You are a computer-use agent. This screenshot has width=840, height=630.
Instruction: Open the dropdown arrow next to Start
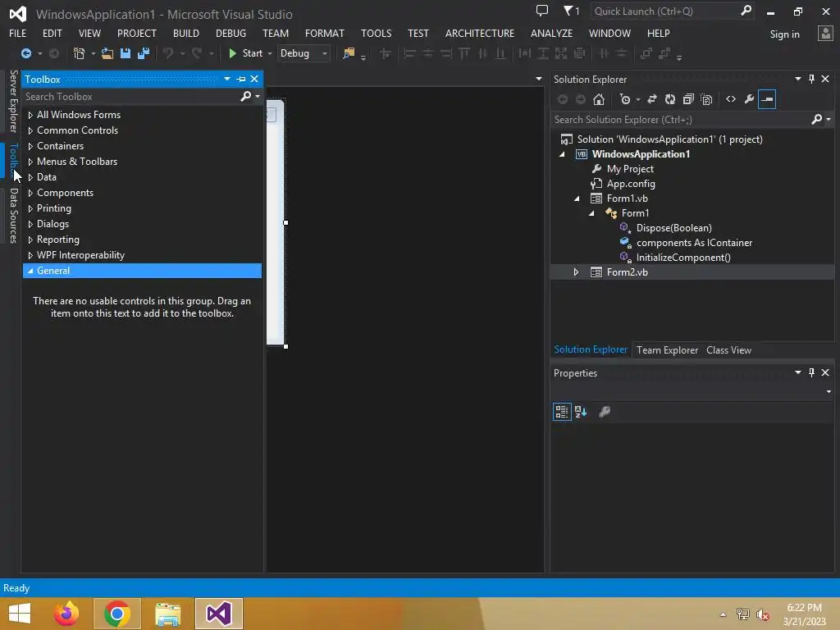tap(269, 53)
